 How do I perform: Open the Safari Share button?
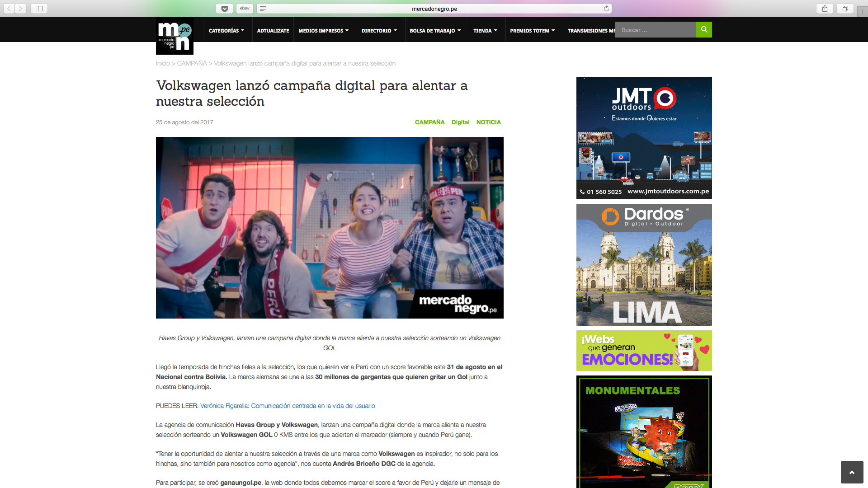click(825, 9)
